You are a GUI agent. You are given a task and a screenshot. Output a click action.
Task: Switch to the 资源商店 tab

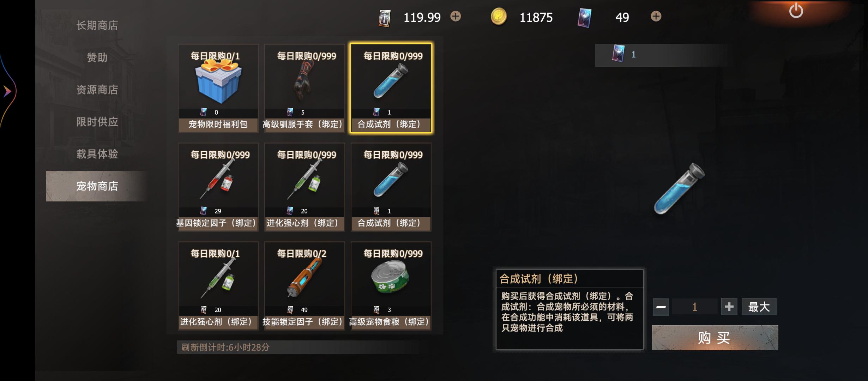(97, 90)
